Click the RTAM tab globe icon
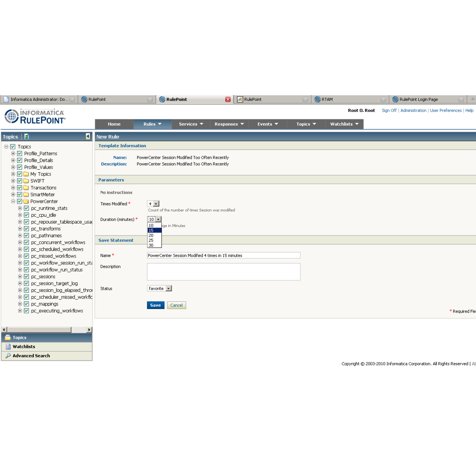The width and height of the screenshot is (476, 476). pyautogui.click(x=317, y=99)
